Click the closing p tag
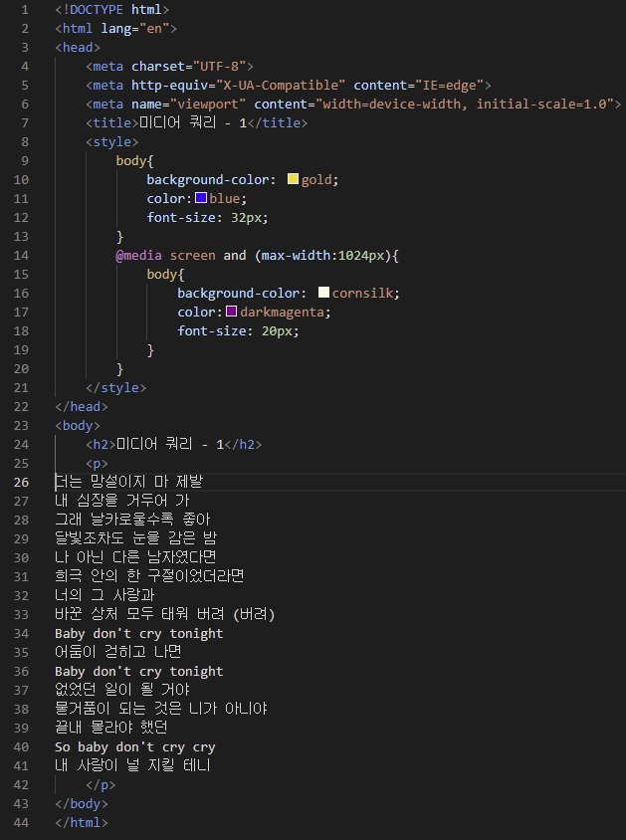The width and height of the screenshot is (626, 840). pyautogui.click(x=101, y=785)
